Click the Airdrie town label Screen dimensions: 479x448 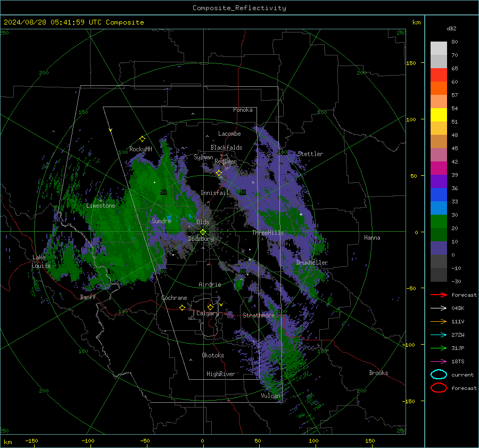(210, 284)
